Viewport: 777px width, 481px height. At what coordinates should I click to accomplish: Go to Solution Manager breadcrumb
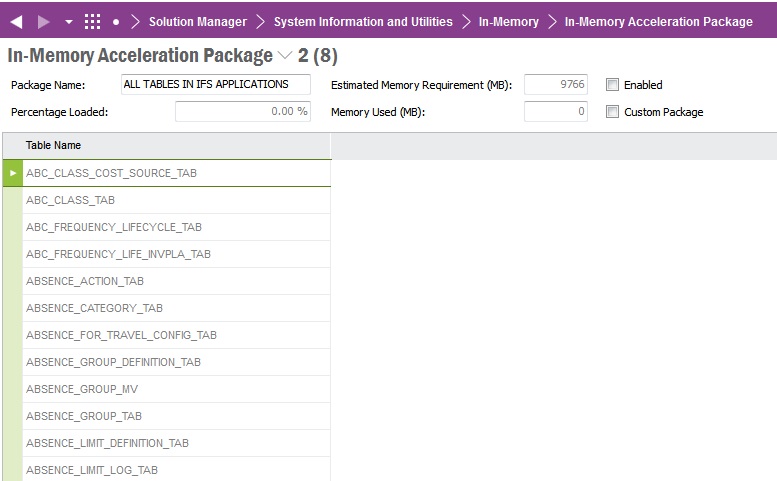click(198, 21)
